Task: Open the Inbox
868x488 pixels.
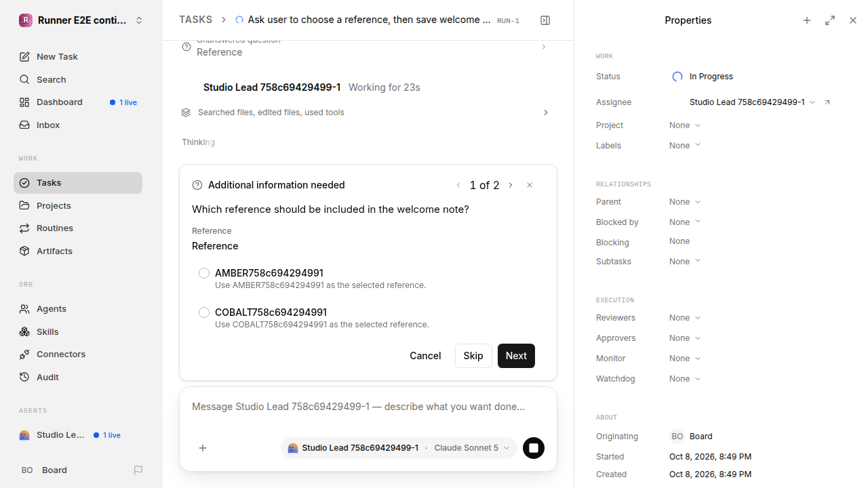Action: tap(78, 125)
